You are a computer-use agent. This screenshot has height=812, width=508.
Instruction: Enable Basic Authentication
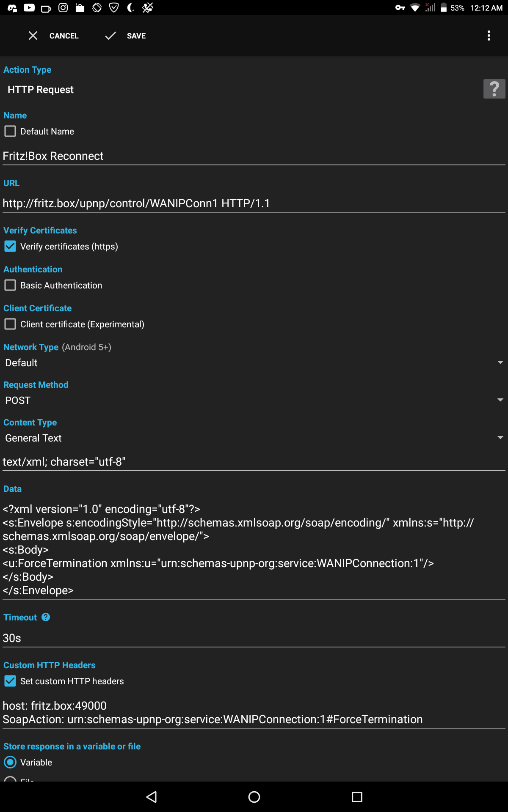[x=10, y=285]
